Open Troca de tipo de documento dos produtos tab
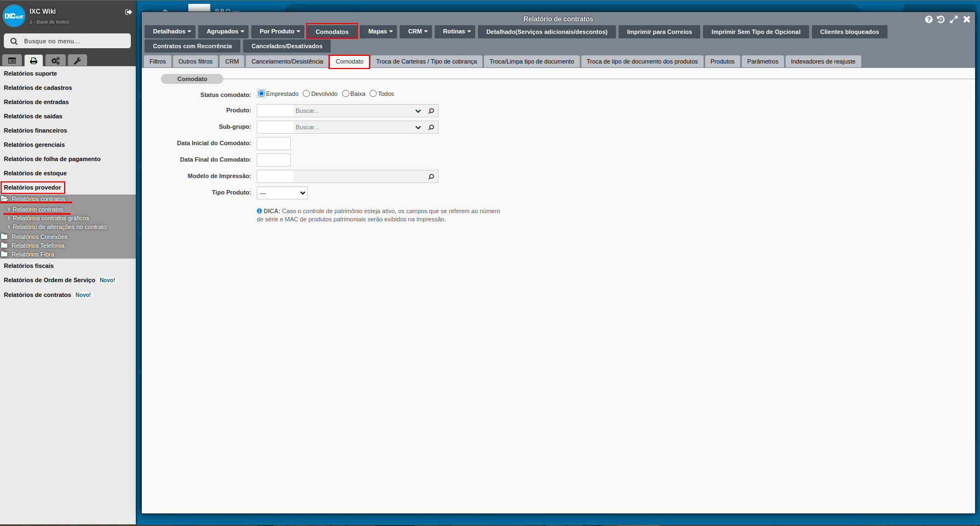 tap(642, 61)
